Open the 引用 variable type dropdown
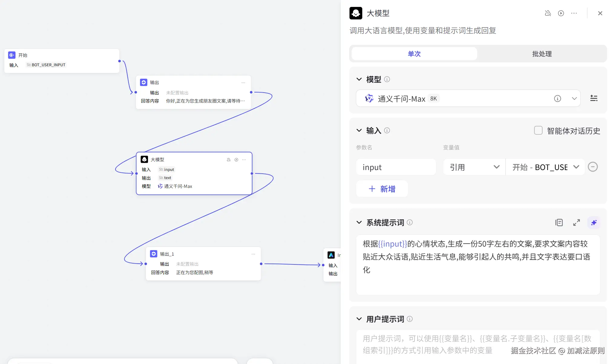The height and width of the screenshot is (364, 614). pyautogui.click(x=496, y=167)
